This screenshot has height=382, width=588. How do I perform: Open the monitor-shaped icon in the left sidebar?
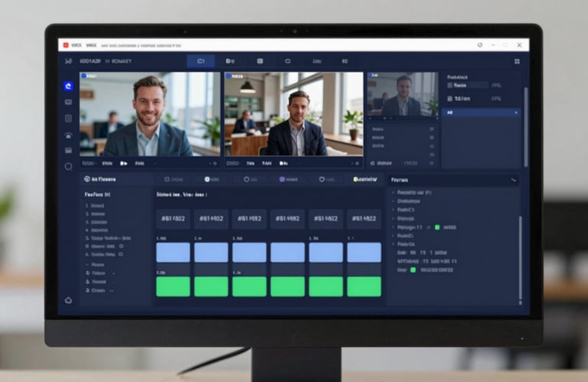tap(68, 102)
